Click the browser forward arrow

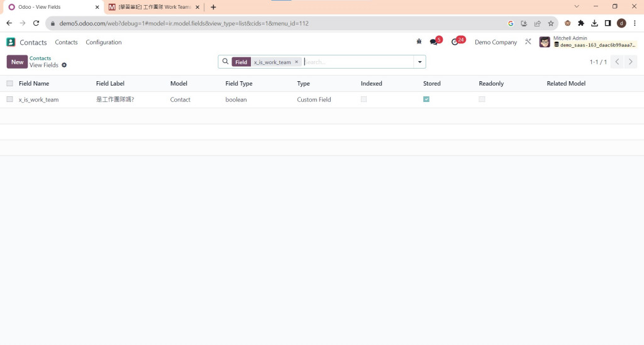(x=23, y=23)
